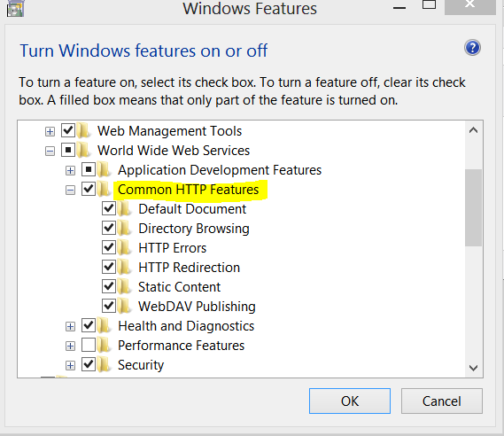Uncheck the Directory Browsing checkbox

point(109,229)
